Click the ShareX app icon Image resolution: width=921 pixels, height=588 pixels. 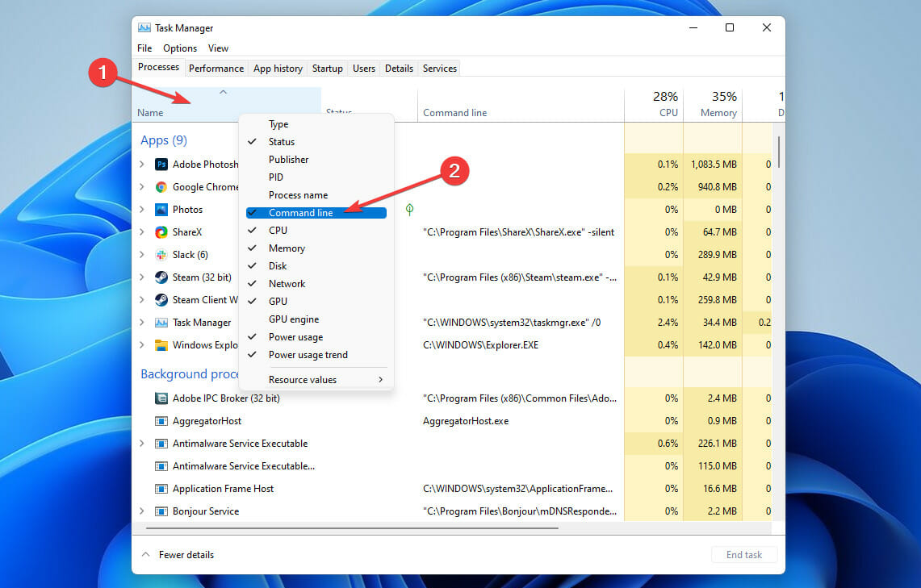click(x=161, y=232)
